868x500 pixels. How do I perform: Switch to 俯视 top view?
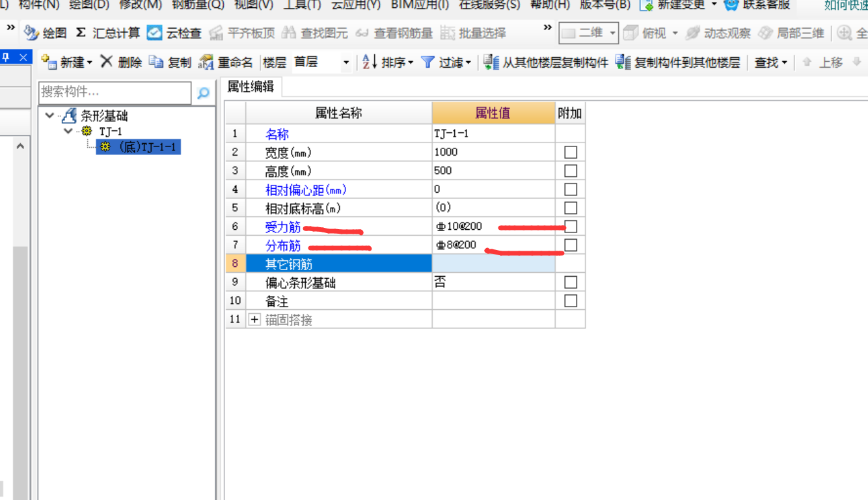(x=645, y=33)
